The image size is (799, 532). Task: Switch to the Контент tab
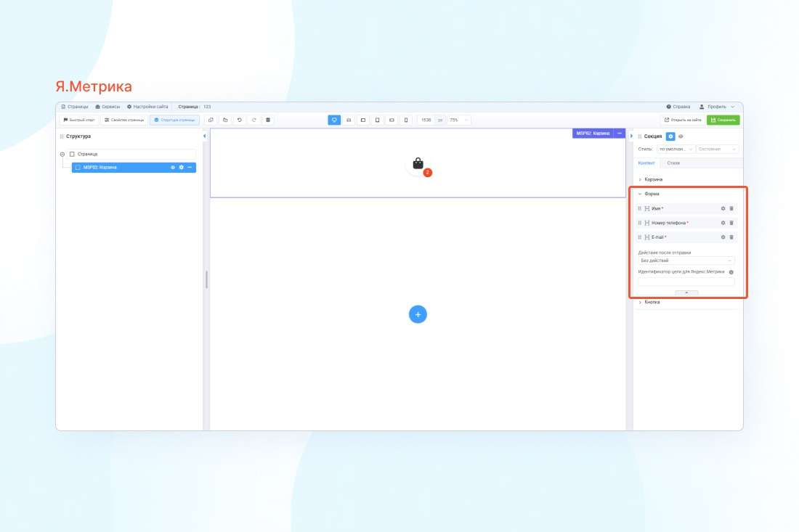(646, 163)
